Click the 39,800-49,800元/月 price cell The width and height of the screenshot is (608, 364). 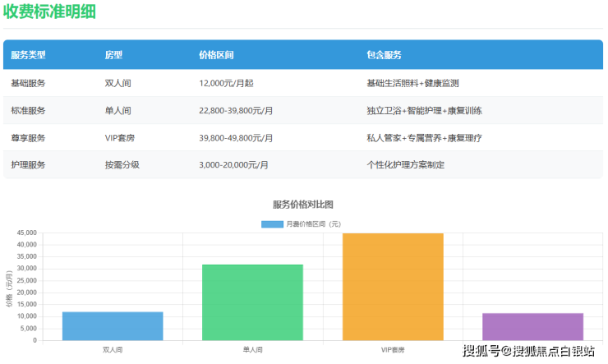click(x=236, y=137)
